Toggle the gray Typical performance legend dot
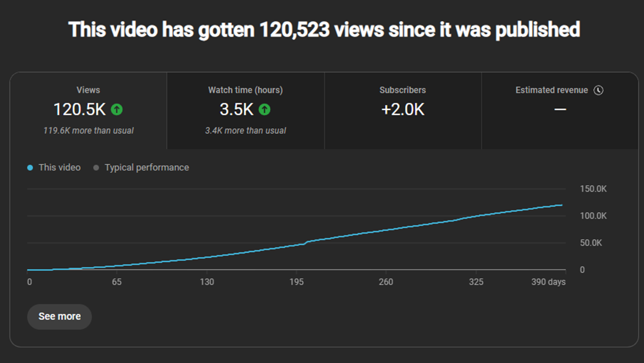The image size is (644, 363). pos(96,168)
